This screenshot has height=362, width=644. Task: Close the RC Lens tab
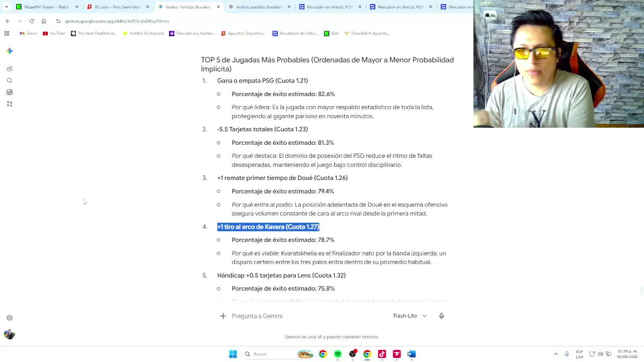(x=148, y=7)
